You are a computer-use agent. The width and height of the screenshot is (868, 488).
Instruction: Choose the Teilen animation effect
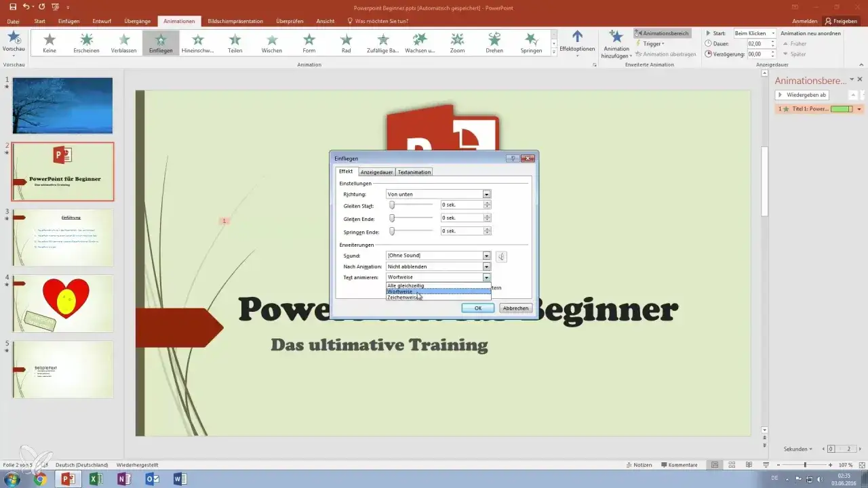[235, 43]
